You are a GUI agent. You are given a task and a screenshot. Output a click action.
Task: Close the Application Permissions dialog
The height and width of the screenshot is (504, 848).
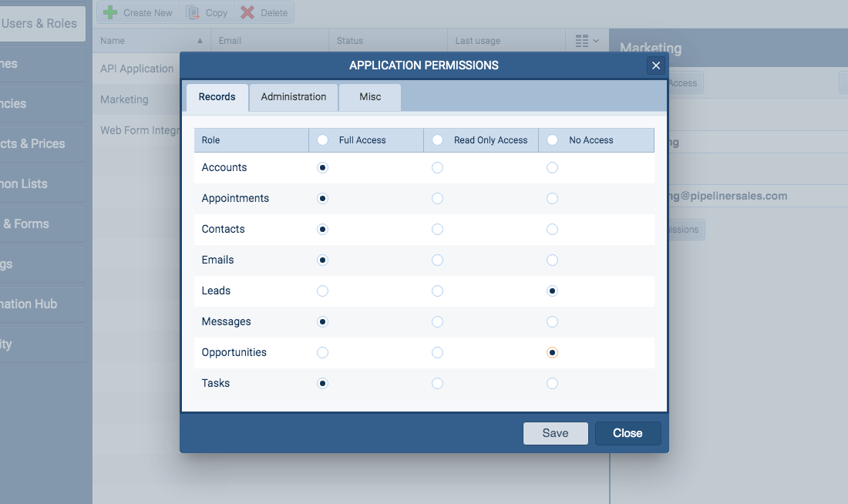pyautogui.click(x=628, y=433)
